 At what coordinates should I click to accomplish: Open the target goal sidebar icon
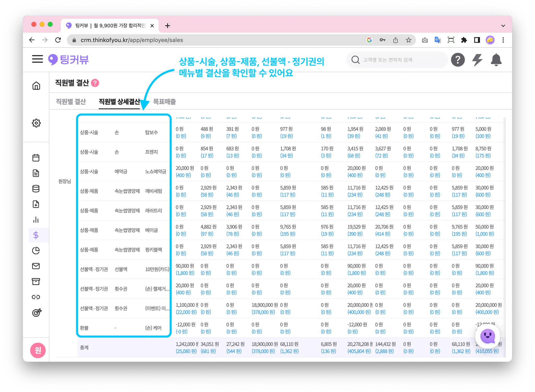[x=37, y=312]
